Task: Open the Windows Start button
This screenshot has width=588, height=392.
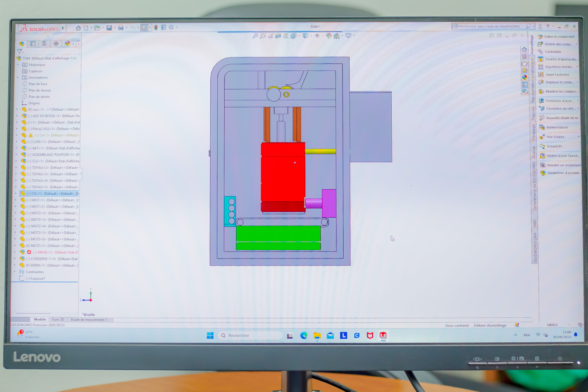Action: 210,335
